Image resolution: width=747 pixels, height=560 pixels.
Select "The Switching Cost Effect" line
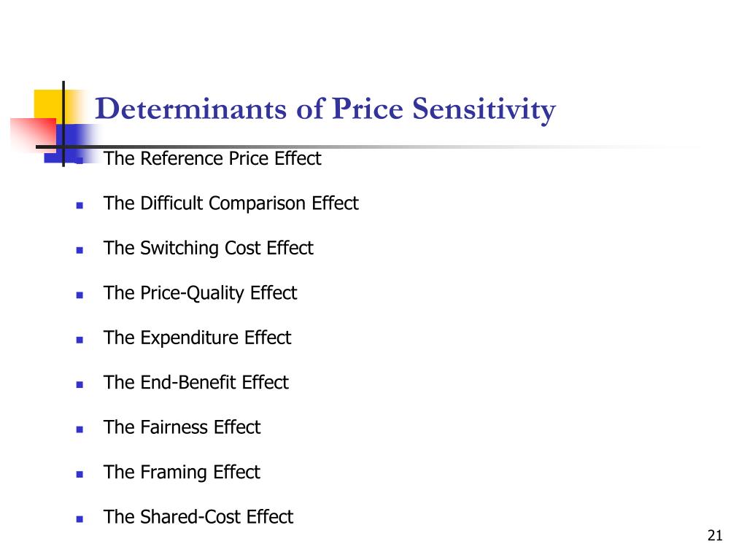(209, 249)
